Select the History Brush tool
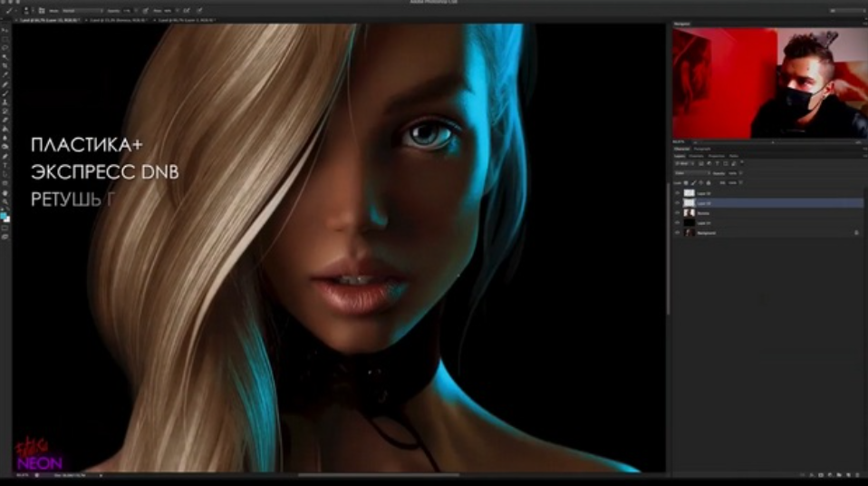The width and height of the screenshot is (868, 486). click(5, 111)
